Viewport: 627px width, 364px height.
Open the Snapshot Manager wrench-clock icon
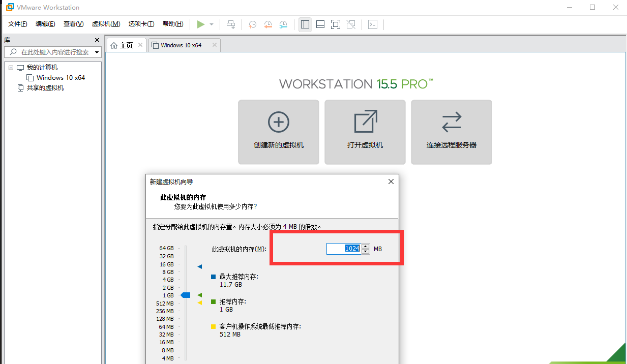[x=283, y=24]
